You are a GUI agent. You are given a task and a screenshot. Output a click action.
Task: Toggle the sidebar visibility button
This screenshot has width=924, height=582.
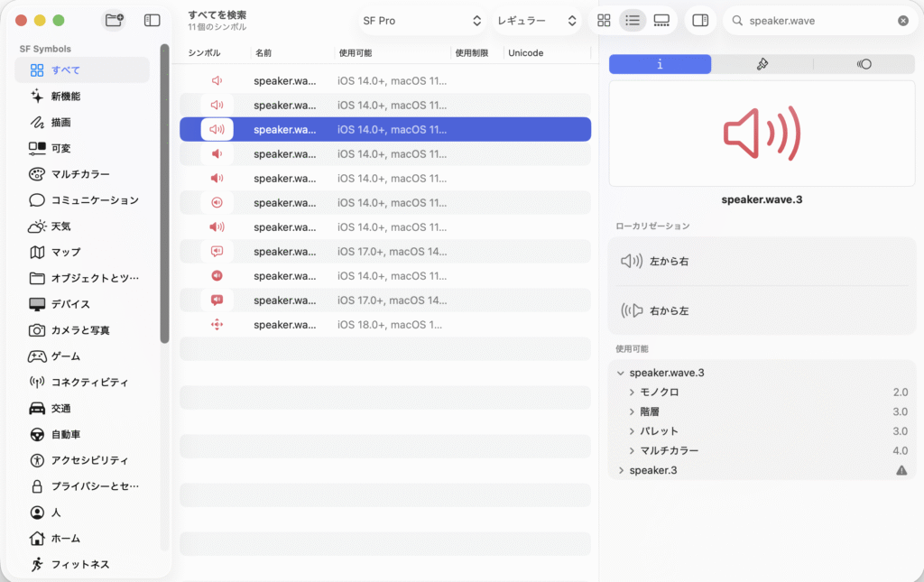click(x=152, y=20)
